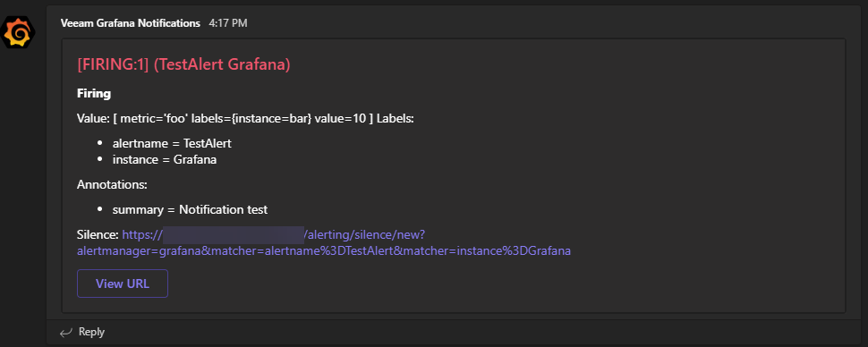Click the Reply arrow icon
Screen dimensions: 868x347
(x=66, y=332)
